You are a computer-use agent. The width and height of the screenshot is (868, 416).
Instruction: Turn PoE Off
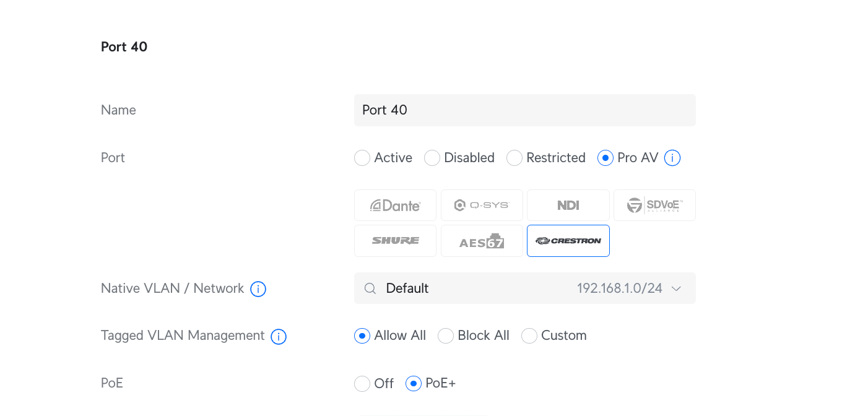coord(362,384)
